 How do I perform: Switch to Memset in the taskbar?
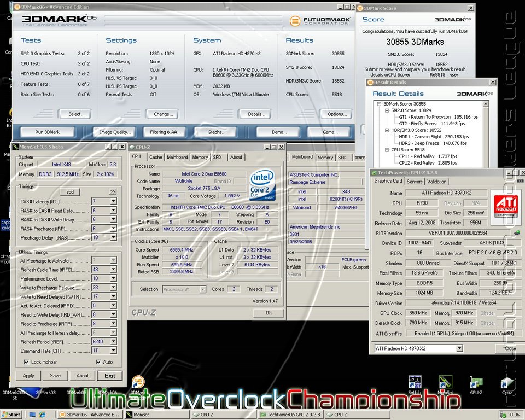click(x=157, y=415)
